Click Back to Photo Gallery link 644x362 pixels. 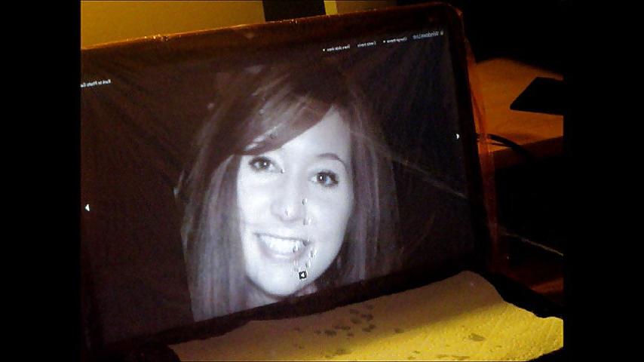click(x=96, y=84)
